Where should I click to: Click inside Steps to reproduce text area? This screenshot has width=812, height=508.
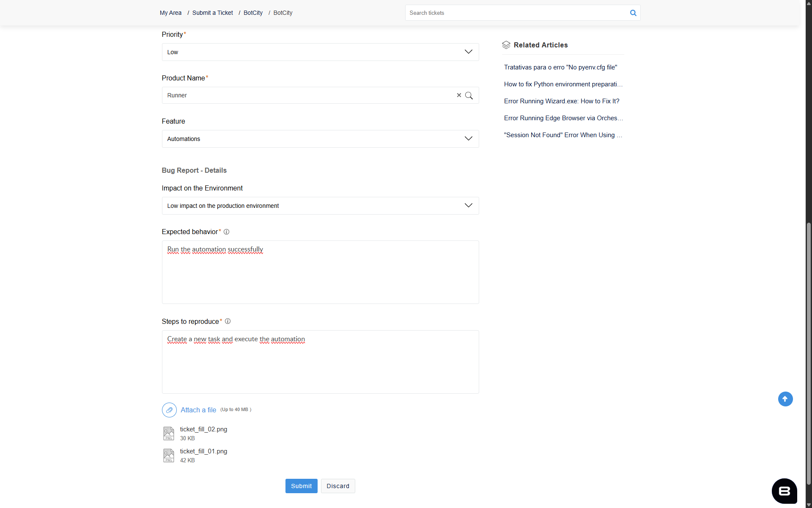click(x=320, y=362)
